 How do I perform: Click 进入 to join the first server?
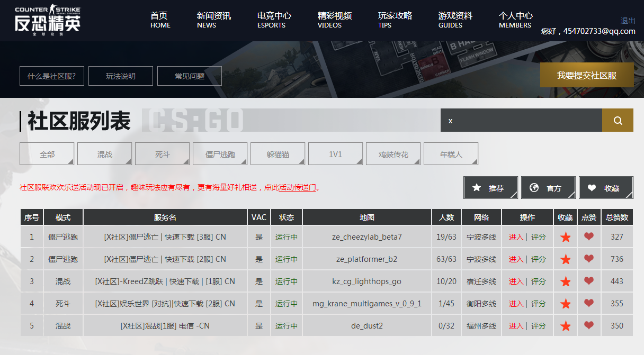click(515, 237)
